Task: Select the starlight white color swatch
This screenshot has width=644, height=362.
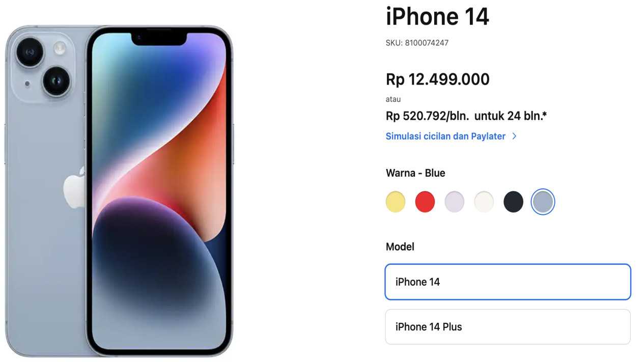Action: pyautogui.click(x=484, y=202)
